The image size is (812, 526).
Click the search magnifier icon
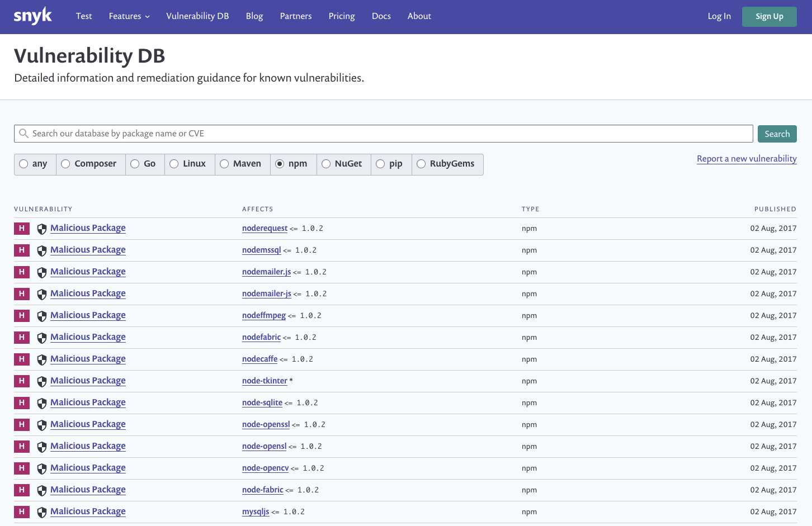point(23,134)
